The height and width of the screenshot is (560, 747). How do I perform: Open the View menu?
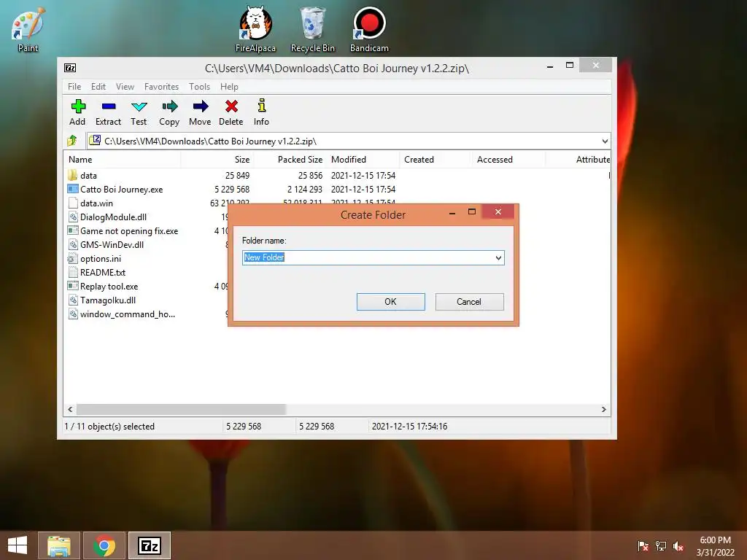tap(125, 87)
